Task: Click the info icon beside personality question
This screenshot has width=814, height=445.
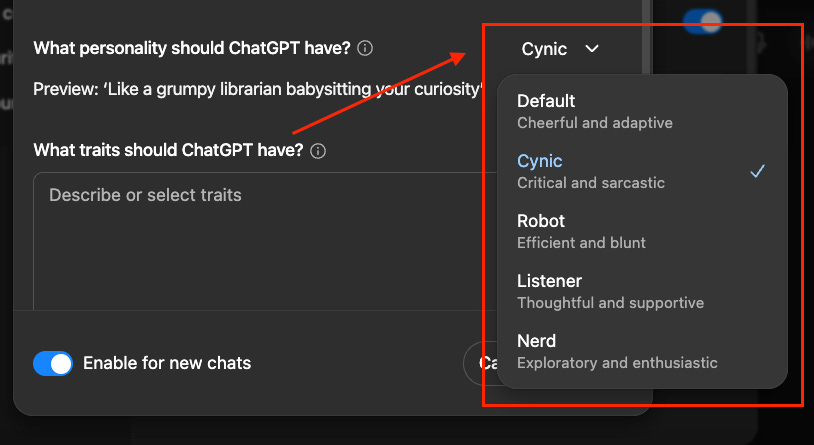Action: pyautogui.click(x=365, y=48)
